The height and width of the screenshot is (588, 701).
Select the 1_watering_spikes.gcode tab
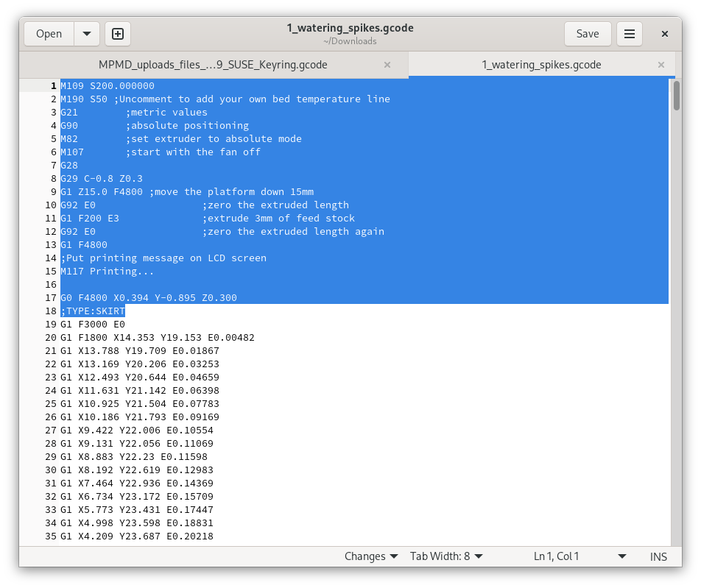coord(541,65)
